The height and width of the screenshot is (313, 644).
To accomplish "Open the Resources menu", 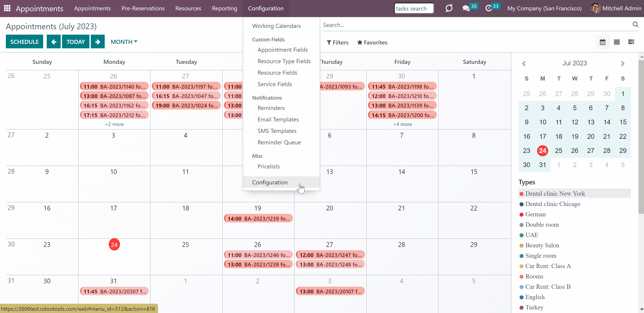I will pyautogui.click(x=188, y=8).
